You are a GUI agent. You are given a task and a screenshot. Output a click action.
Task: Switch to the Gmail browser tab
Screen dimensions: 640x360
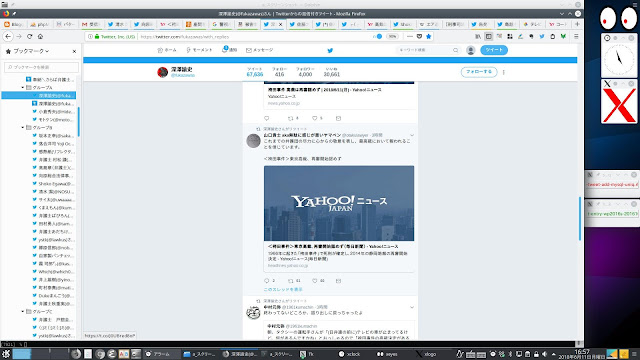coord(91,24)
